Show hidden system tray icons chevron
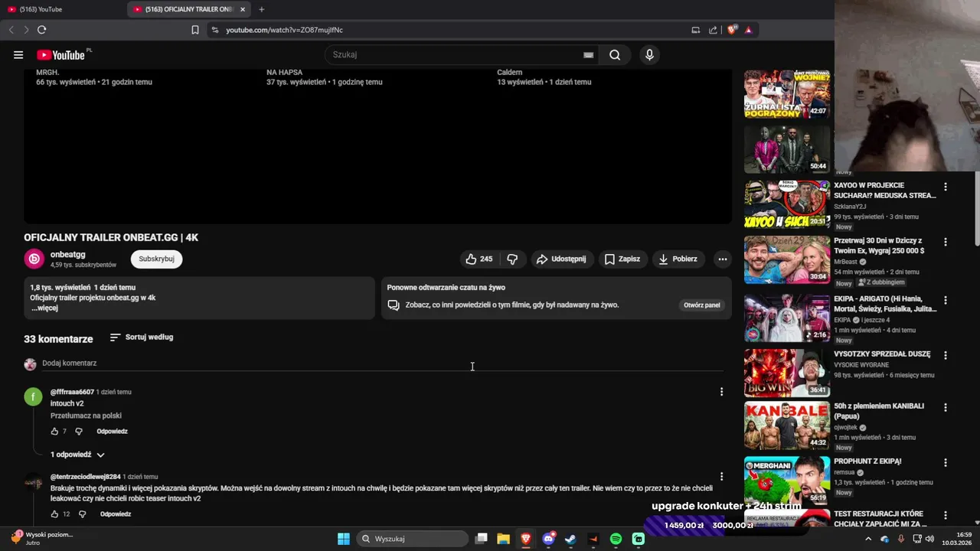The height and width of the screenshot is (551, 980). (x=868, y=539)
